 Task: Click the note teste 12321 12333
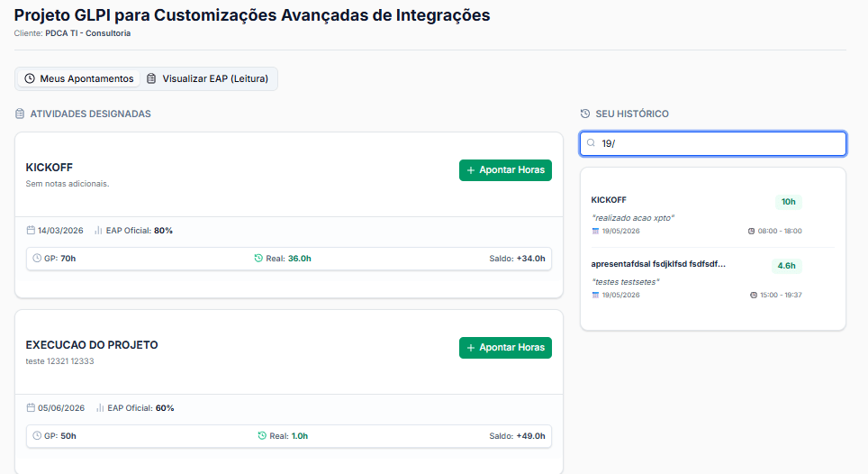(x=59, y=361)
